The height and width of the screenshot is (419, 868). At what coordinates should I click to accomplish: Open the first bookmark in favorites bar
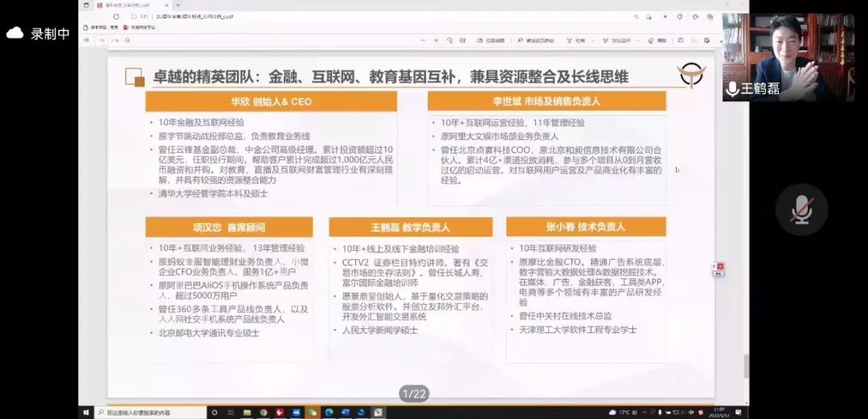pyautogui.click(x=100, y=27)
